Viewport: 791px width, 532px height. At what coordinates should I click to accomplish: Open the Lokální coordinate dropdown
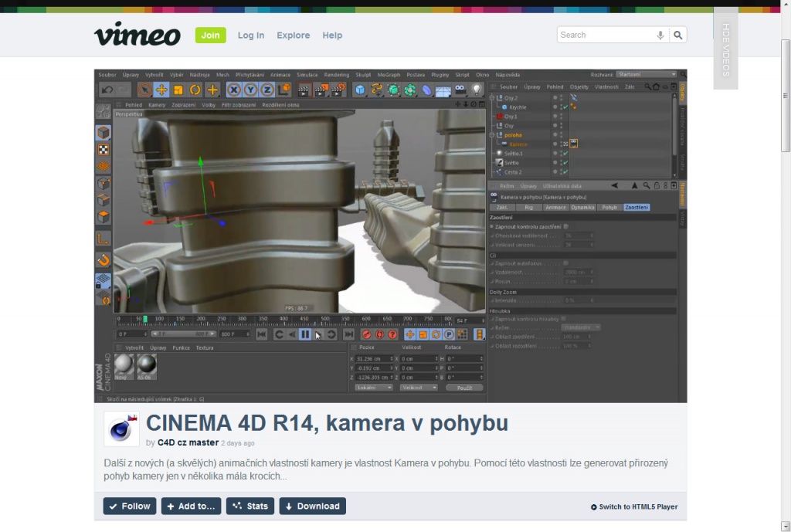[x=373, y=388]
